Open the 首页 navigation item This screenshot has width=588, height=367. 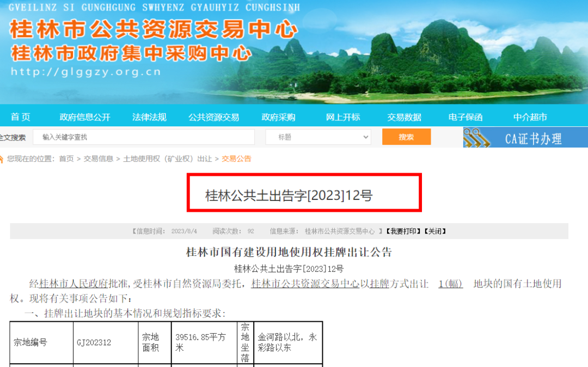(x=20, y=117)
